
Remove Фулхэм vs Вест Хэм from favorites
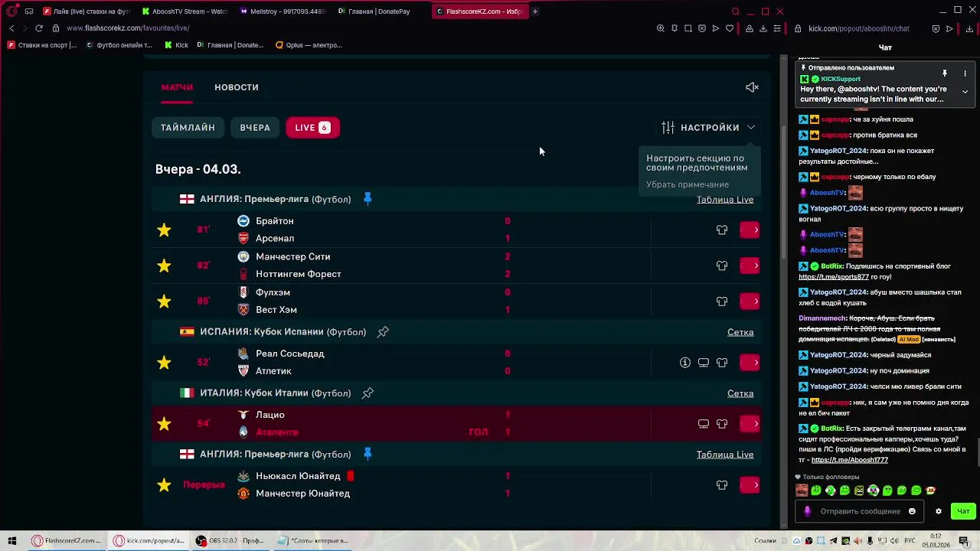(164, 302)
